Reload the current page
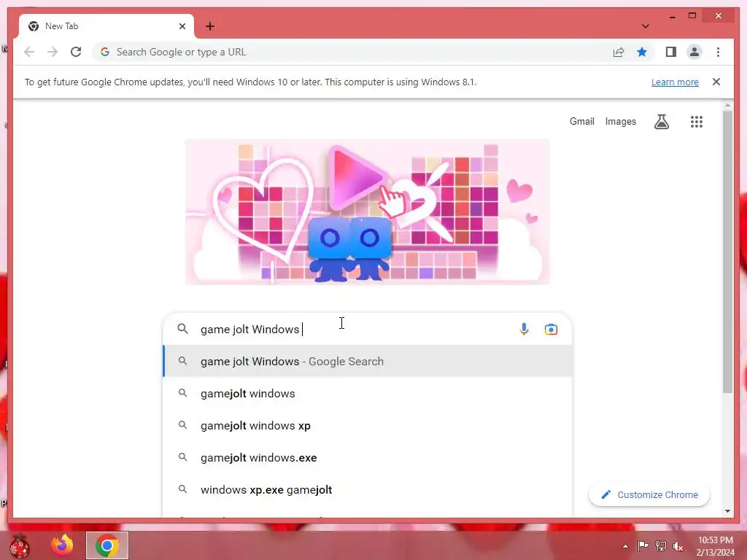The width and height of the screenshot is (747, 560). click(x=76, y=52)
